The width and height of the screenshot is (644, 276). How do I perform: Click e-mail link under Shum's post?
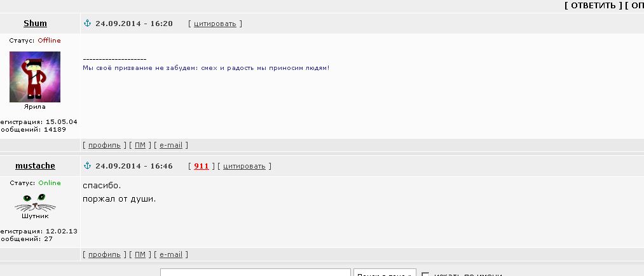pyautogui.click(x=170, y=145)
